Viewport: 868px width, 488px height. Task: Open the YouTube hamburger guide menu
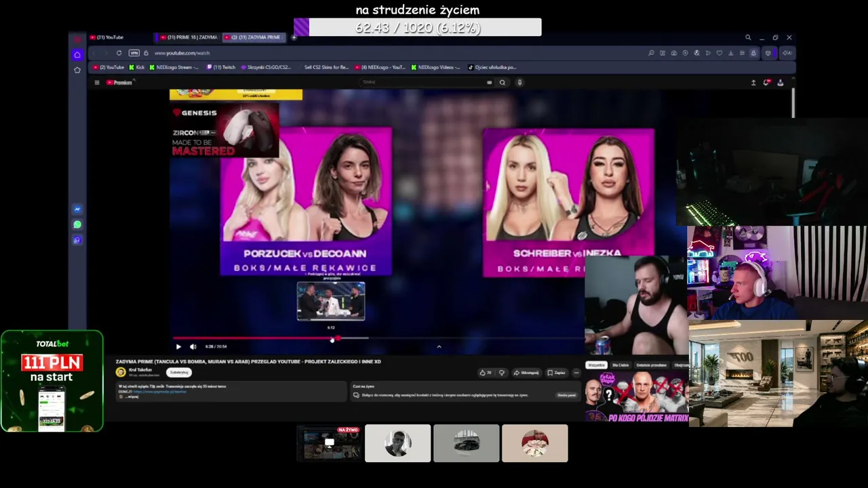pos(97,83)
